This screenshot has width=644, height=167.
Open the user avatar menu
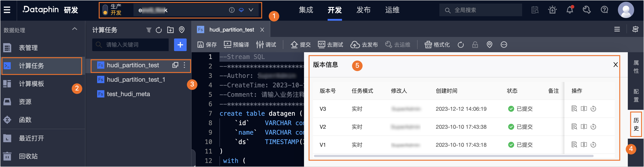click(626, 10)
